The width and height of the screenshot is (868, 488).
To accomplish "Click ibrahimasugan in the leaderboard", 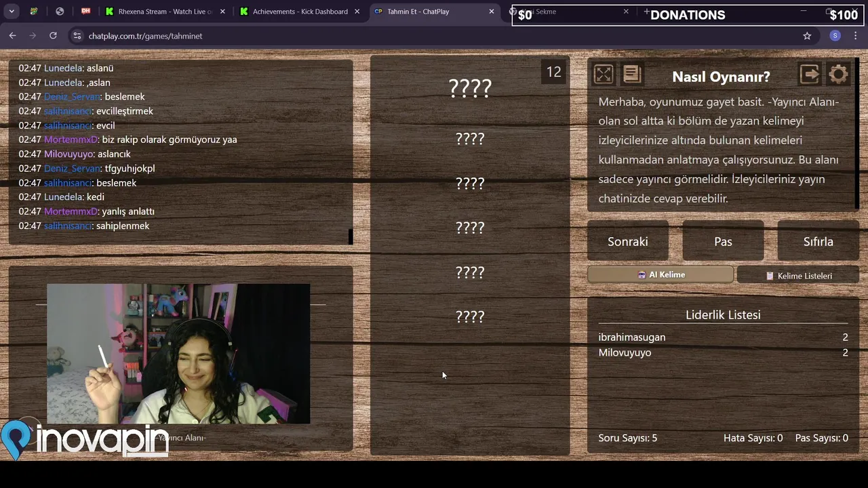I will click(x=632, y=337).
